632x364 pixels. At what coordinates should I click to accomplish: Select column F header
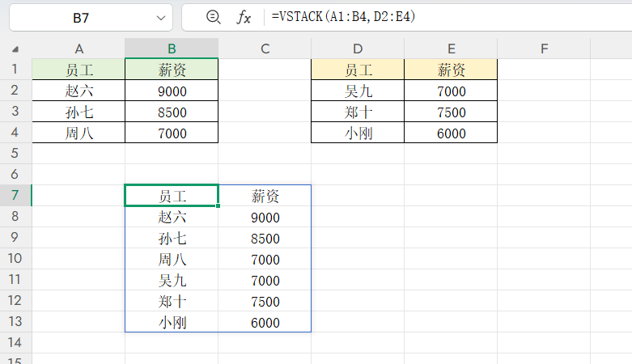click(544, 49)
